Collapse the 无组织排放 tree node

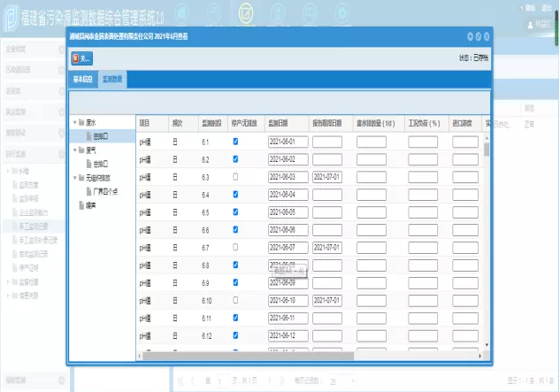point(74,177)
